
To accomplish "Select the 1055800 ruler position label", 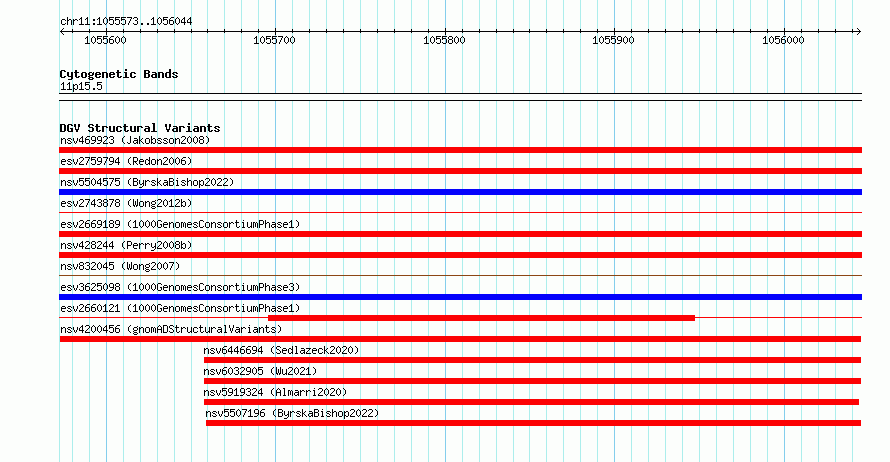I will pyautogui.click(x=444, y=40).
